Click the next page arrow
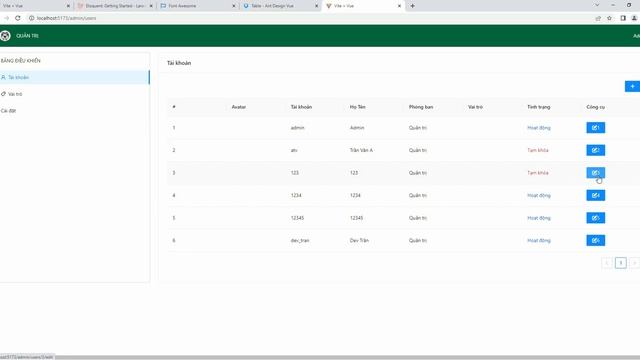Image resolution: width=640 pixels, height=360 pixels. [634, 263]
